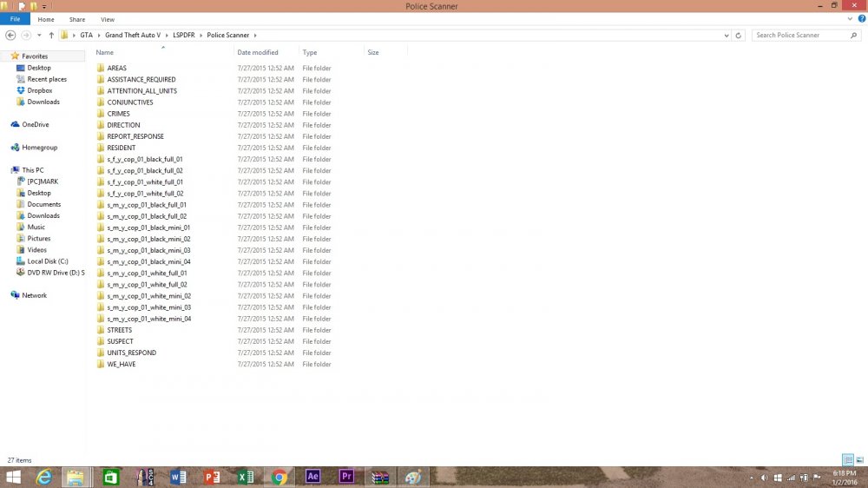Open Google Chrome from taskbar
The image size is (868, 488).
click(279, 477)
